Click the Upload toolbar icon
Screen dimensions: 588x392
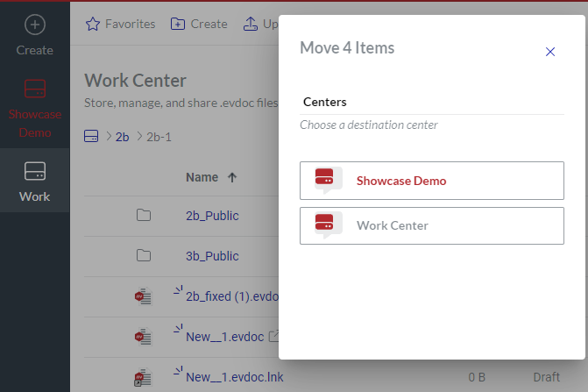tap(251, 24)
